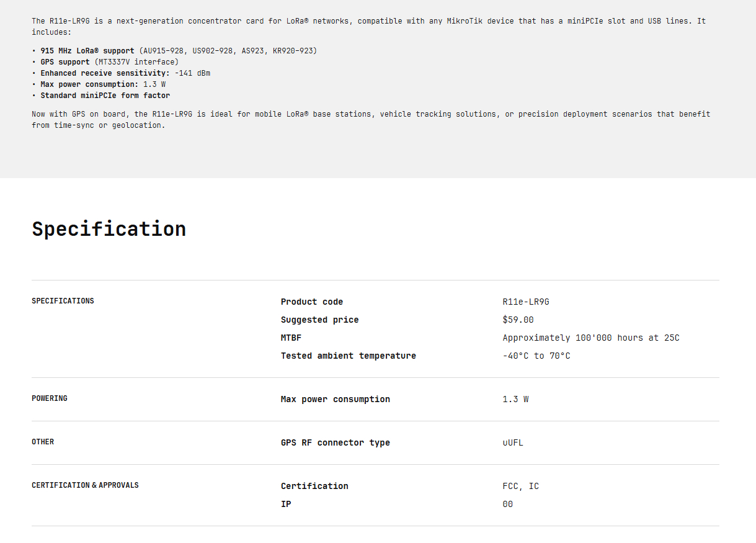Click the Specification heading

click(x=109, y=229)
